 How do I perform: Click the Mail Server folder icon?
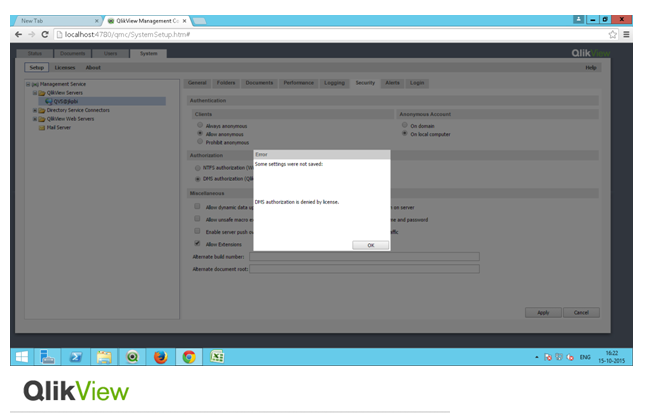(x=42, y=128)
